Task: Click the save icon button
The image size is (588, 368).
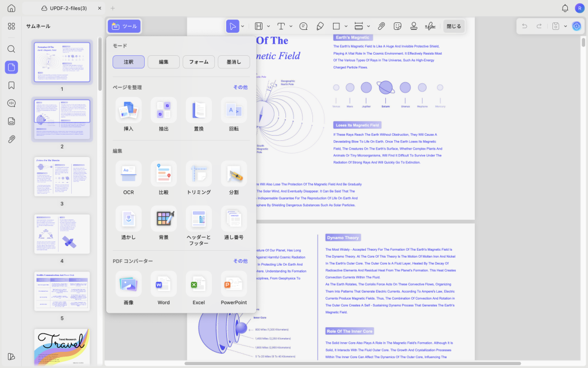Action: (x=556, y=26)
